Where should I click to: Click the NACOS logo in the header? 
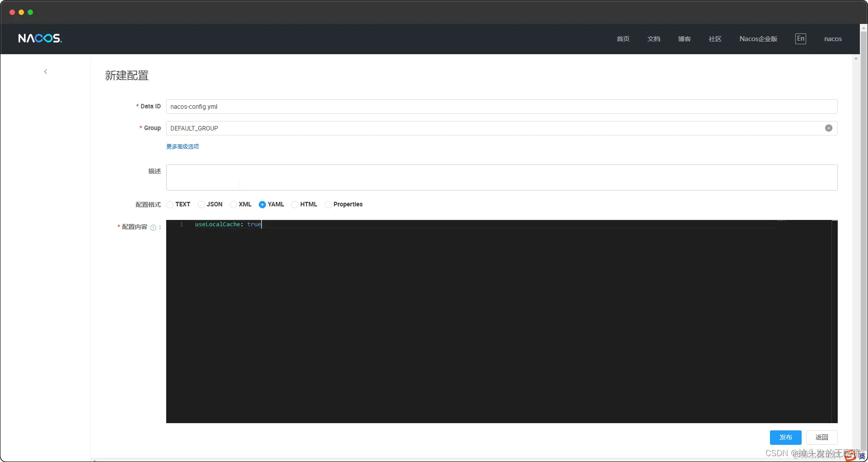coord(40,38)
